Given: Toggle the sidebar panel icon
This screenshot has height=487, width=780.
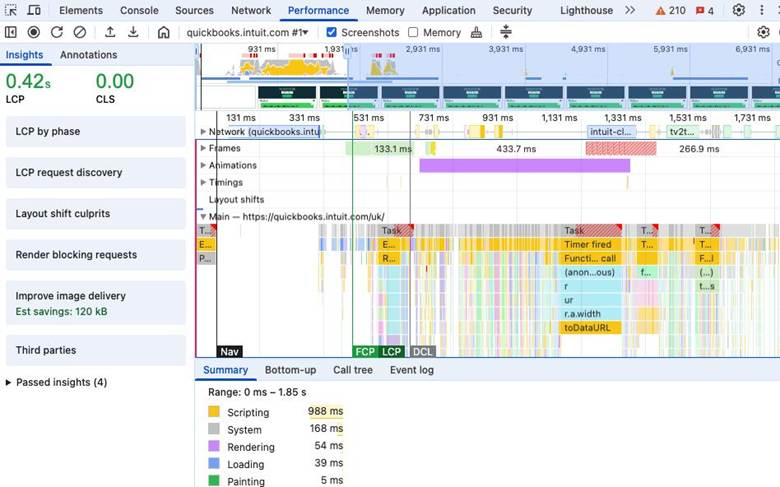Looking at the screenshot, I should pyautogui.click(x=10, y=32).
